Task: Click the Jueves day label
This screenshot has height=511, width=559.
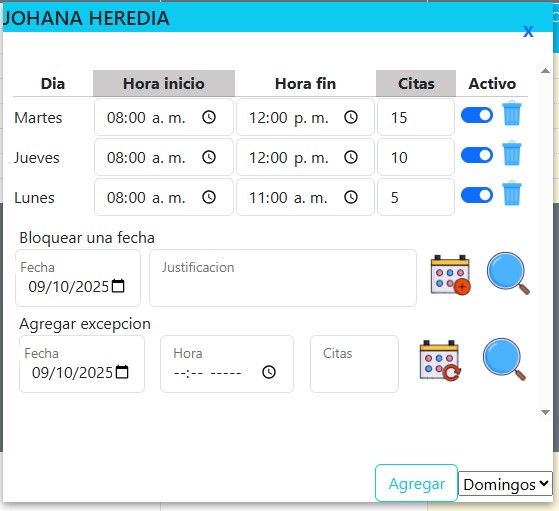Action: pos(37,158)
